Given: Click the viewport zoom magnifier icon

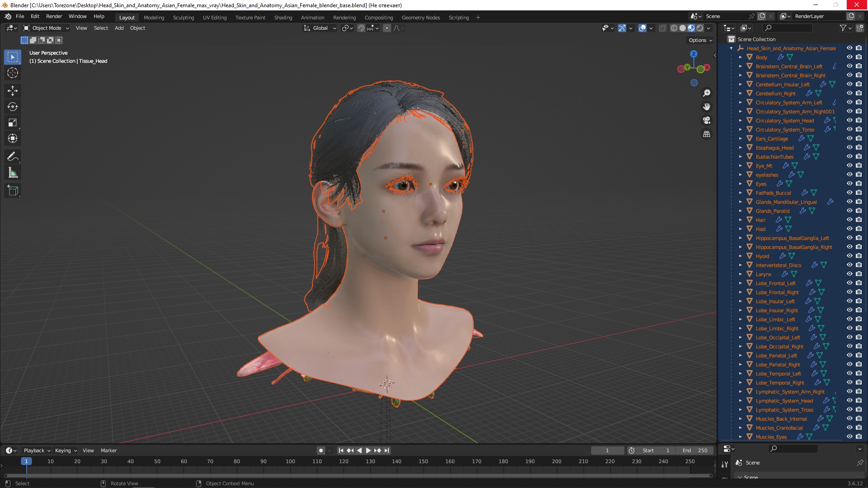Looking at the screenshot, I should tap(707, 93).
